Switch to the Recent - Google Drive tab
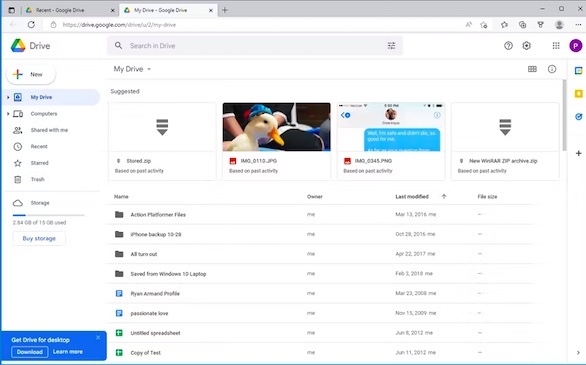586x365 pixels. pyautogui.click(x=70, y=10)
